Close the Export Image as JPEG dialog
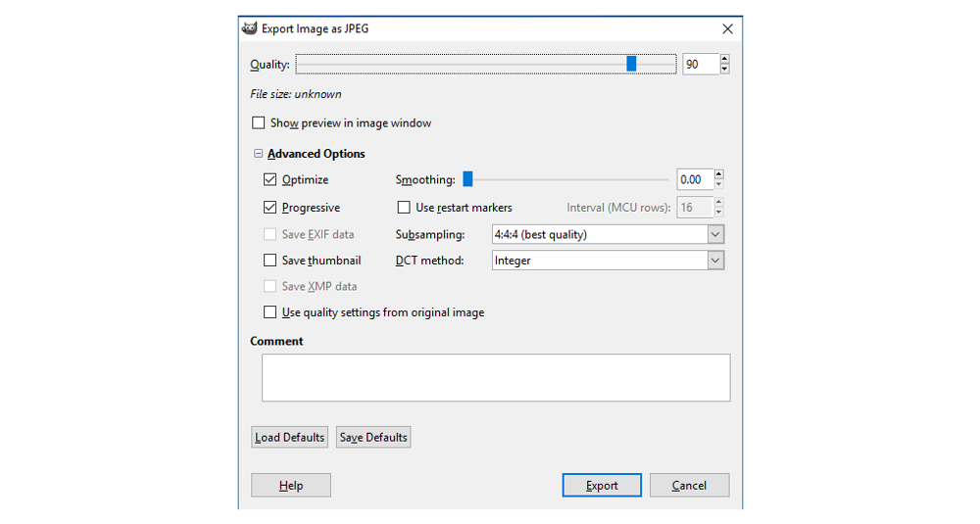 pos(727,28)
